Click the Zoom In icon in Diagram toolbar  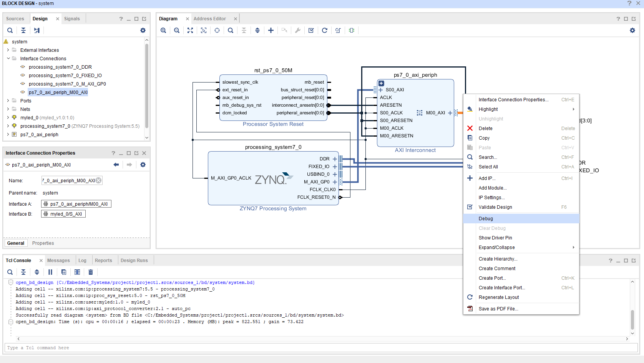coord(163,30)
